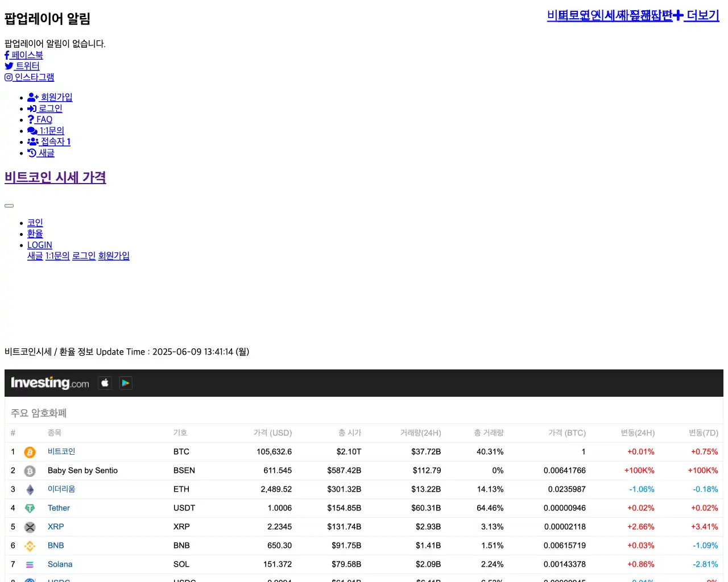Click the Google Play store icon
Viewport: 728px width, 582px height.
click(126, 383)
